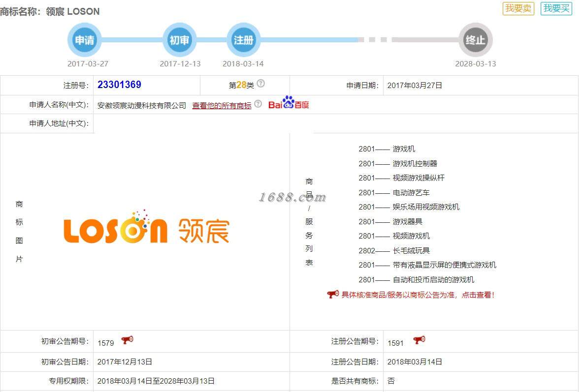Screen dimensions: 584x392
Task: Click the help icon after 查看他的所有商标
Action: [x=258, y=104]
